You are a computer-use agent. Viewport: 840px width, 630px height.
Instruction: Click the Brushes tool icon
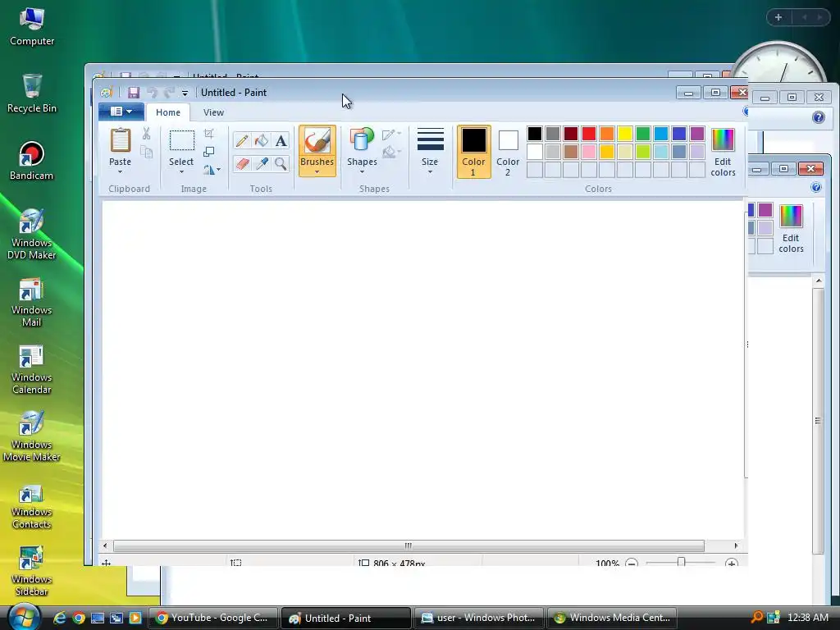pos(317,141)
